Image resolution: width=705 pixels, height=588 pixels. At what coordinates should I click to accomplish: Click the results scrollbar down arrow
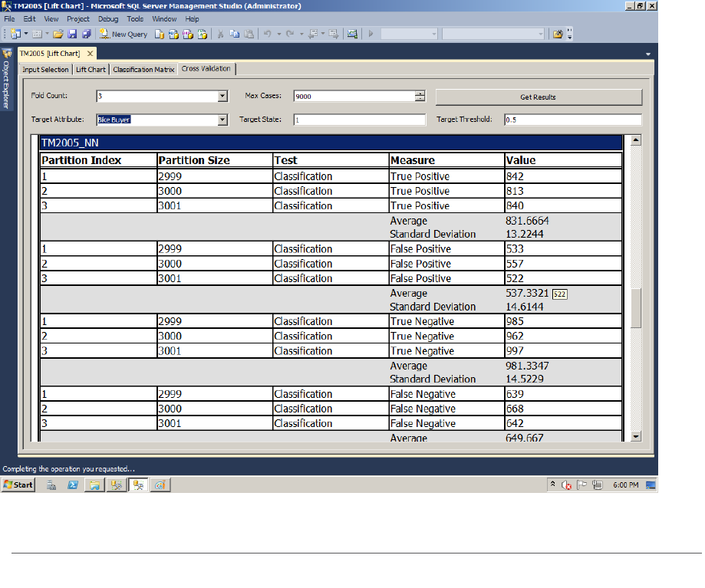pyautogui.click(x=635, y=436)
